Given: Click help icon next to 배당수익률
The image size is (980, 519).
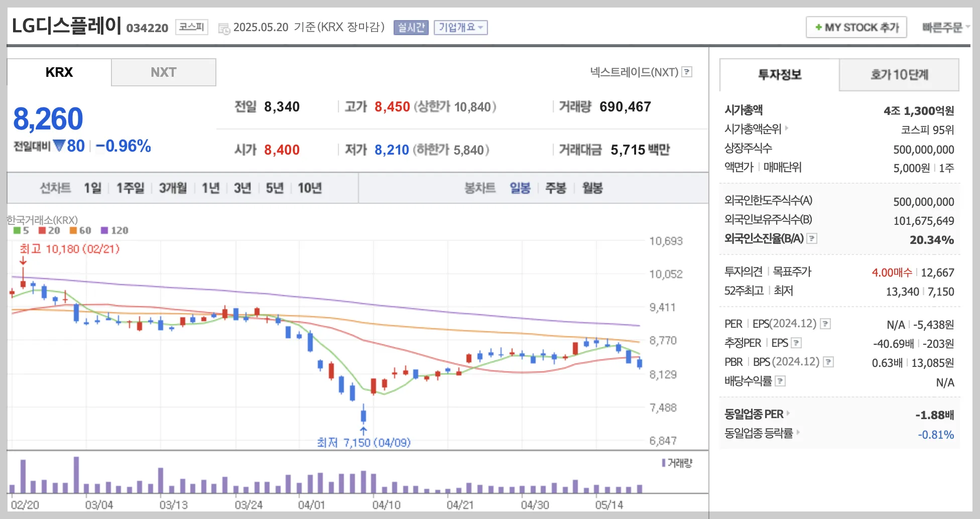Looking at the screenshot, I should click(780, 381).
